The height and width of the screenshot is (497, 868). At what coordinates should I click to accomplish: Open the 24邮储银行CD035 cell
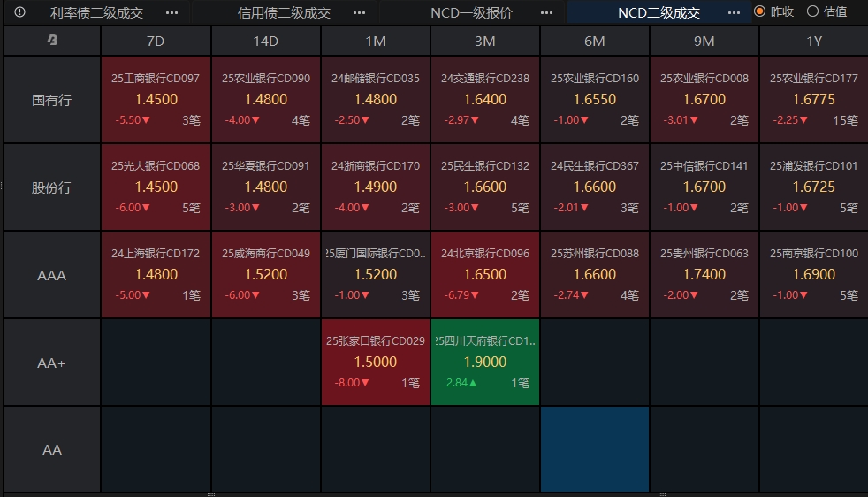click(376, 100)
